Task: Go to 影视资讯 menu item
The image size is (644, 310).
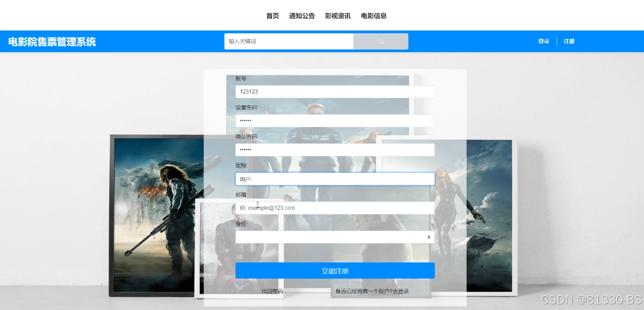Action: [x=338, y=16]
